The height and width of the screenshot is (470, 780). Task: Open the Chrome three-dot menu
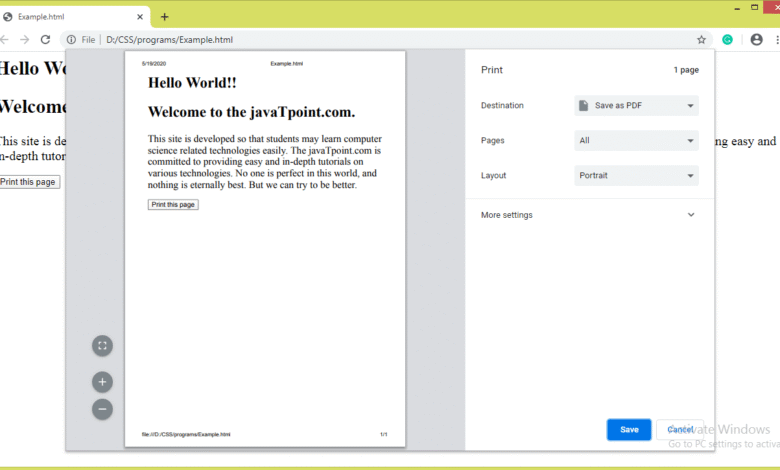[x=776, y=40]
